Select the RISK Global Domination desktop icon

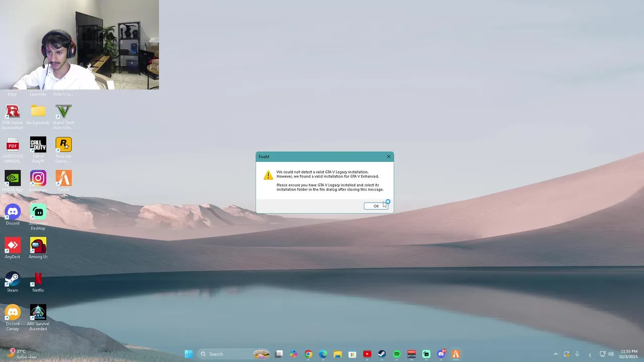[13, 117]
